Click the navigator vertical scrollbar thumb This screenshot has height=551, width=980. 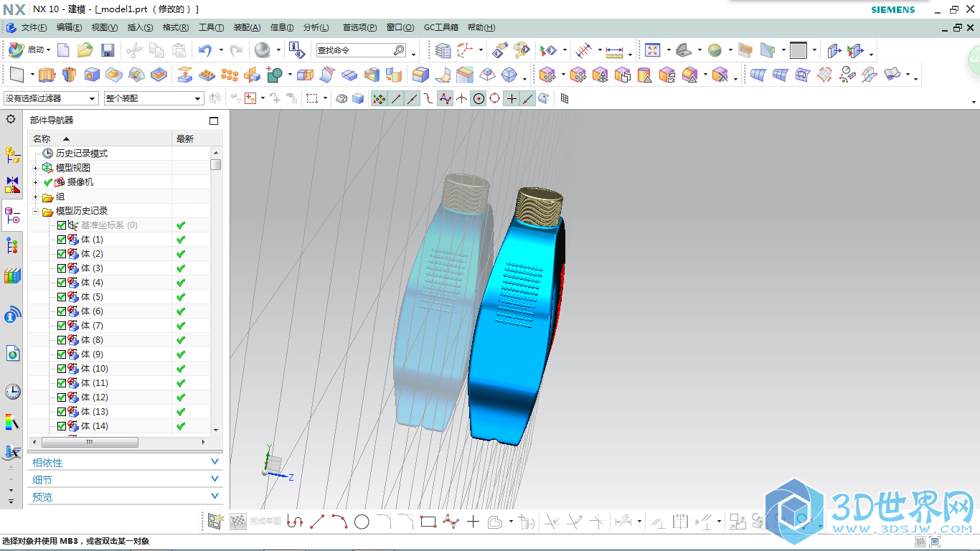point(216,164)
